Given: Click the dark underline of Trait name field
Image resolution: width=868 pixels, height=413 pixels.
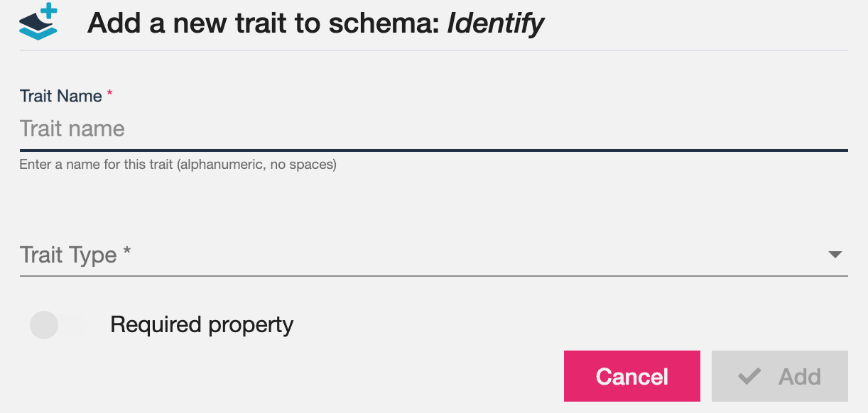Looking at the screenshot, I should (434, 150).
